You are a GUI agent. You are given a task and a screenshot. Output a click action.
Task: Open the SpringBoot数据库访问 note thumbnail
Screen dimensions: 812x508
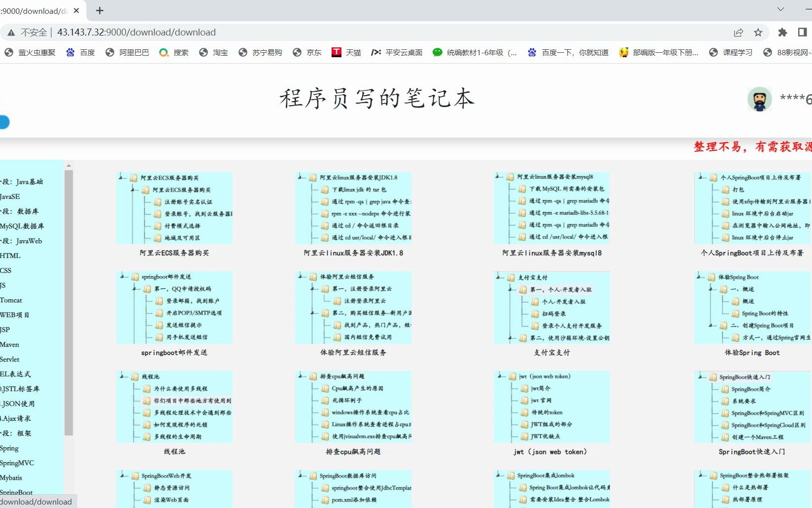coord(353,489)
